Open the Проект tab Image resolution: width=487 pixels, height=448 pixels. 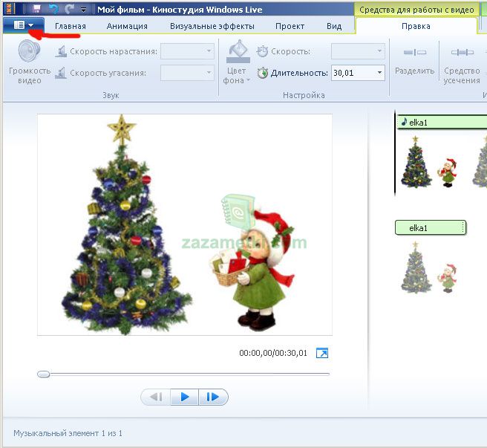(x=290, y=26)
